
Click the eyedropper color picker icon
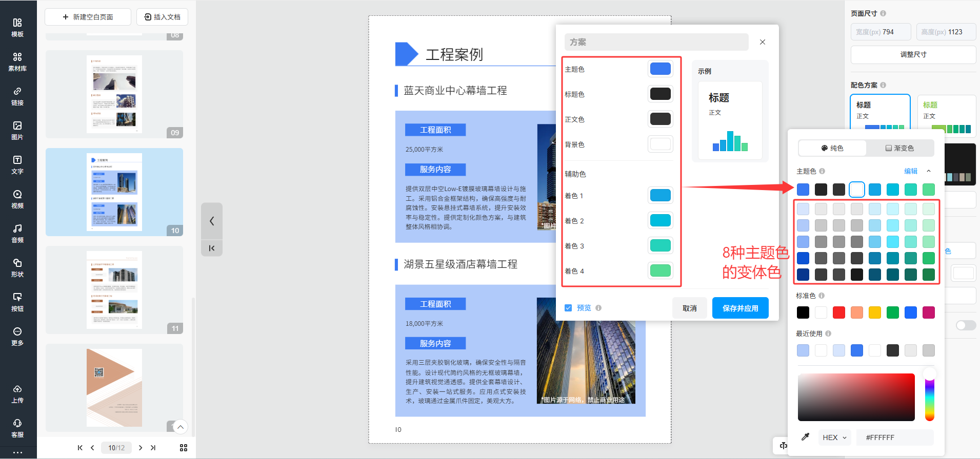(x=805, y=437)
